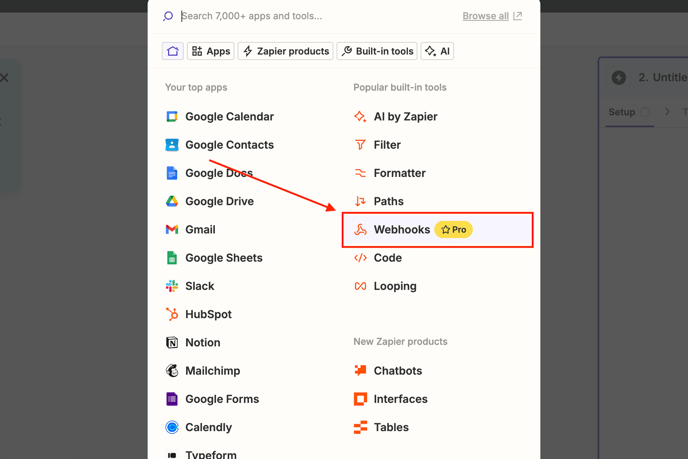Switch to the Apps filter tab
Image resolution: width=688 pixels, height=459 pixels.
click(x=211, y=51)
